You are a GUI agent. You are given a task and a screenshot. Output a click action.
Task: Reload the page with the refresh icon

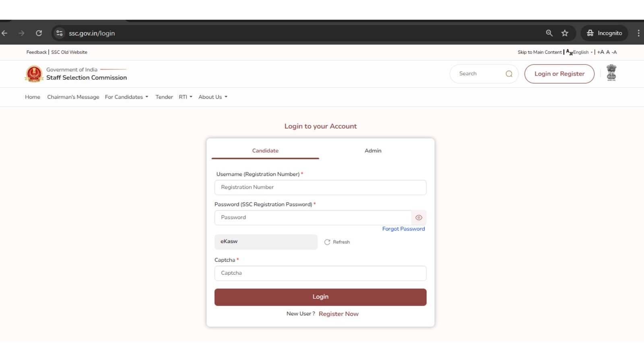[39, 33]
